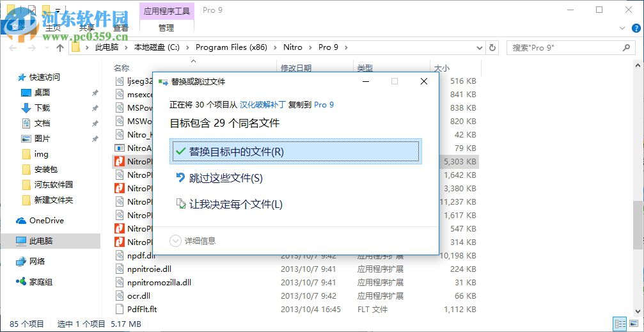This screenshot has height=332, width=644.
Task: Open 图片 in navigation pane
Action: pos(42,138)
